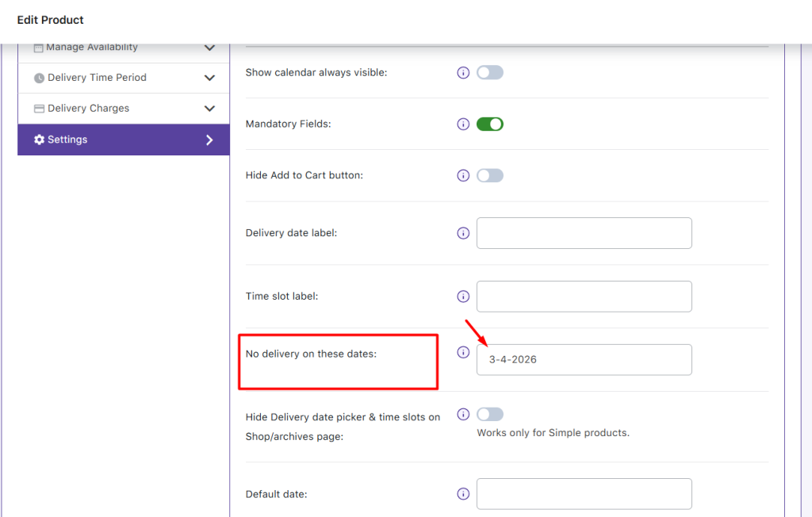Click info icon next to Time slot label

point(463,297)
